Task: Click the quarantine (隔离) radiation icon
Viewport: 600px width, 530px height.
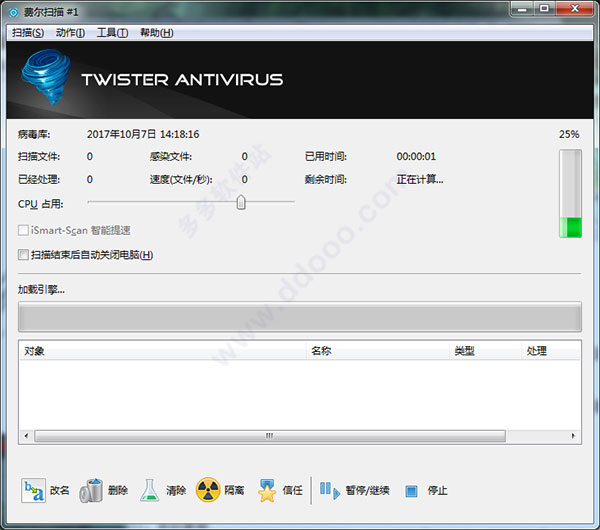Action: 208,490
